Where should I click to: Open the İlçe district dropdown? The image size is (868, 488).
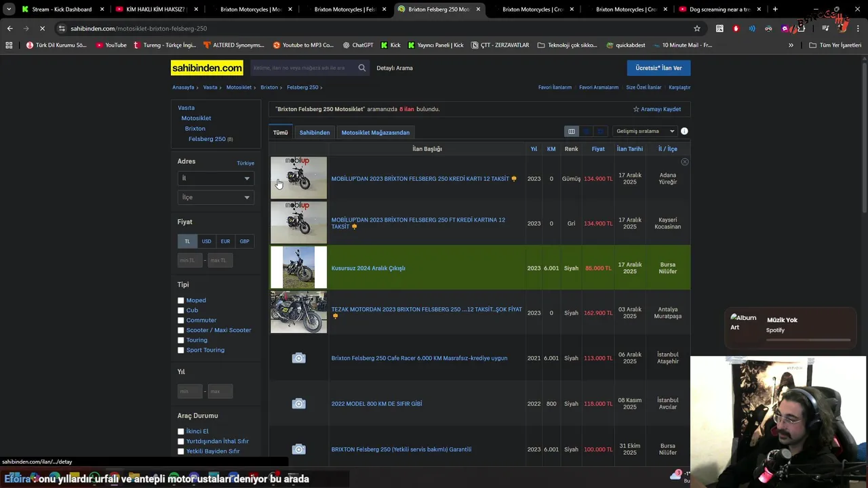(216, 197)
